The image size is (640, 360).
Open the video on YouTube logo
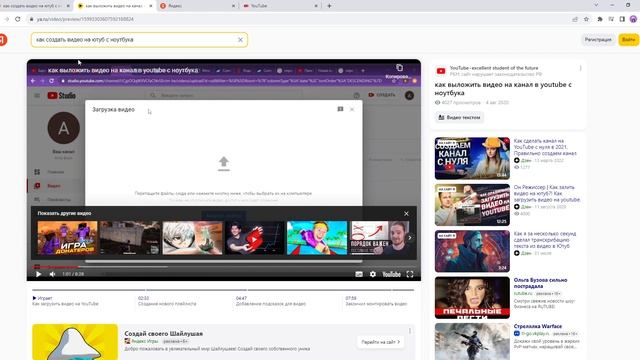(391, 274)
